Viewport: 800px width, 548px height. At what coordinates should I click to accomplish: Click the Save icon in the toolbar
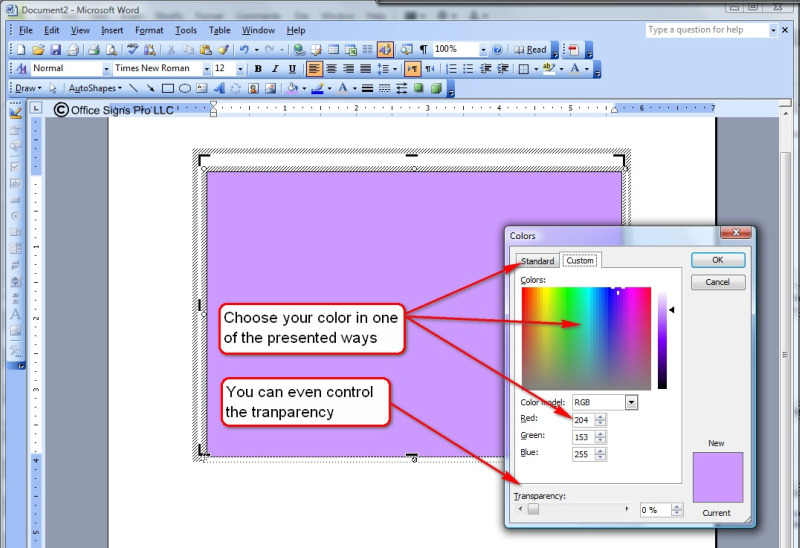click(x=55, y=49)
